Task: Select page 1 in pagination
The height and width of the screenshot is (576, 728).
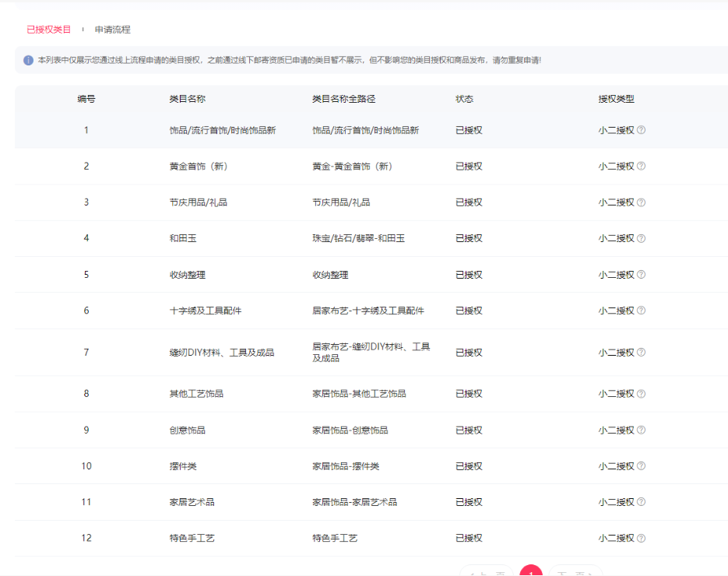Action: pyautogui.click(x=531, y=572)
